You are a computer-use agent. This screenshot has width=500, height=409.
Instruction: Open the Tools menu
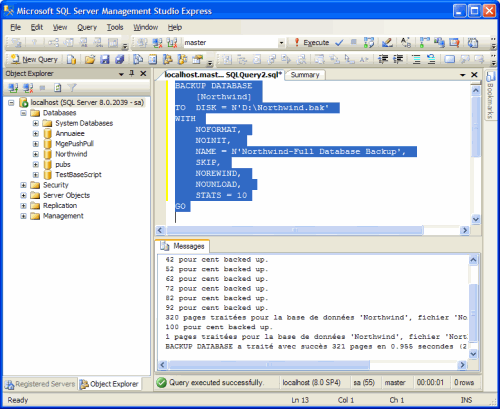click(x=115, y=27)
